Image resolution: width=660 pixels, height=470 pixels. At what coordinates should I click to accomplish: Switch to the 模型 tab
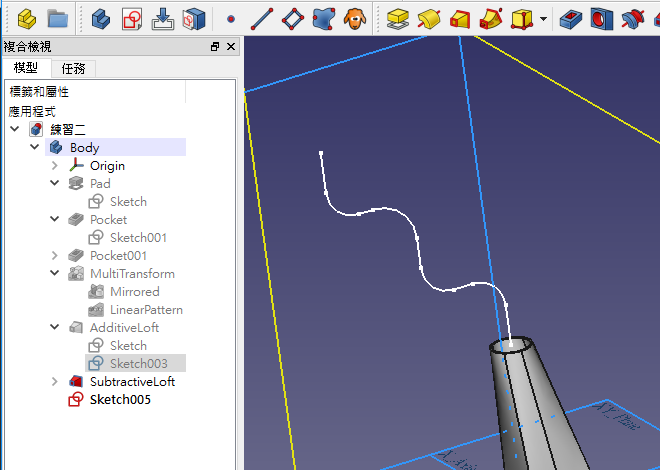[x=27, y=68]
